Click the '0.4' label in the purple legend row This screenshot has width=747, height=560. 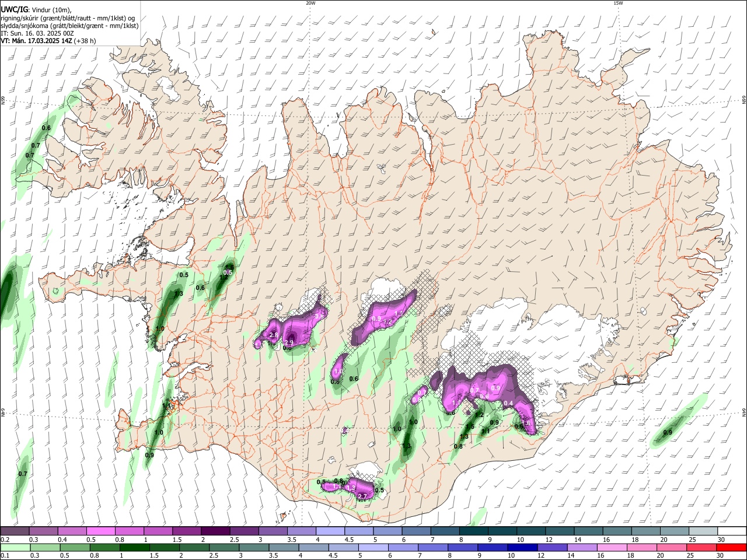point(62,540)
